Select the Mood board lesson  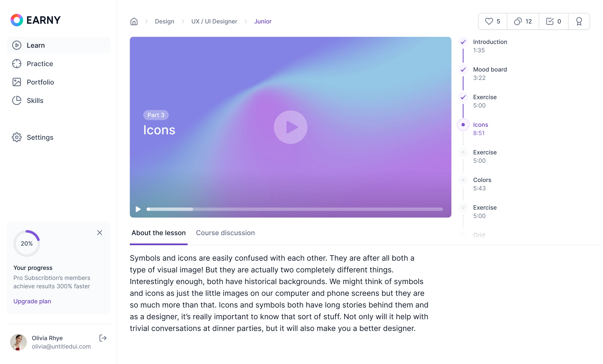tap(490, 70)
